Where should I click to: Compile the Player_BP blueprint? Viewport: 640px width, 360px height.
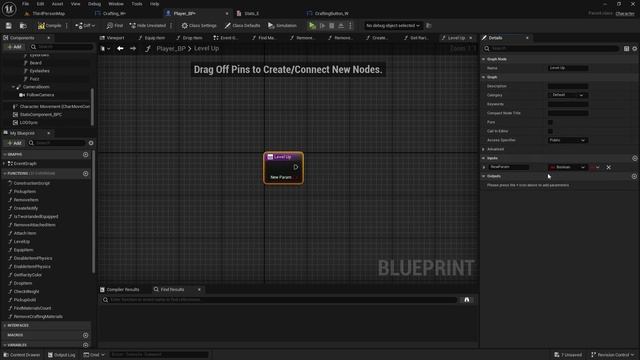pyautogui.click(x=49, y=26)
